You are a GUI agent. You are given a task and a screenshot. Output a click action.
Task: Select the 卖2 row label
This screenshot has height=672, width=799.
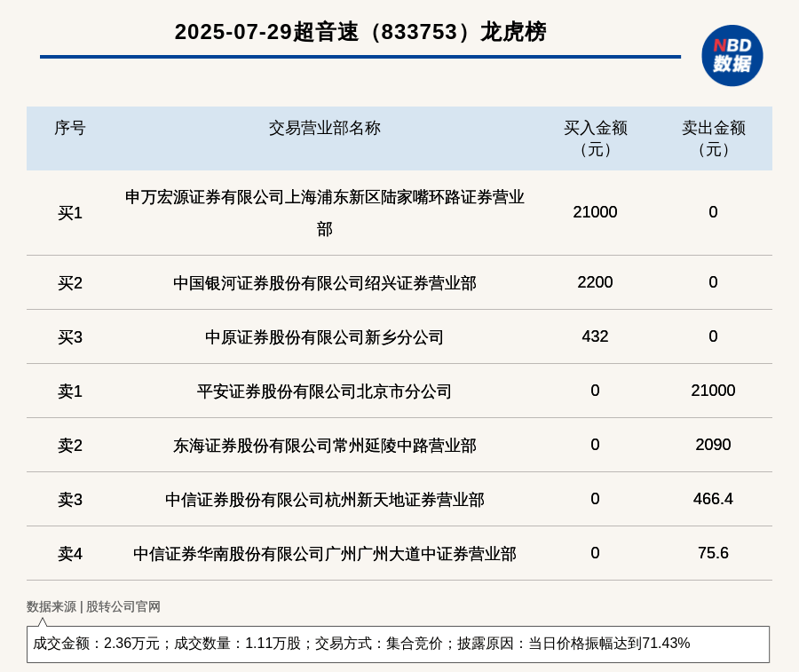pyautogui.click(x=70, y=446)
